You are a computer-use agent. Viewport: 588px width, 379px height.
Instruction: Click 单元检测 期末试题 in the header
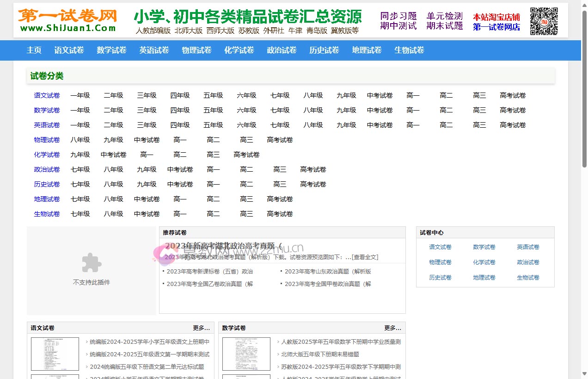tap(445, 20)
